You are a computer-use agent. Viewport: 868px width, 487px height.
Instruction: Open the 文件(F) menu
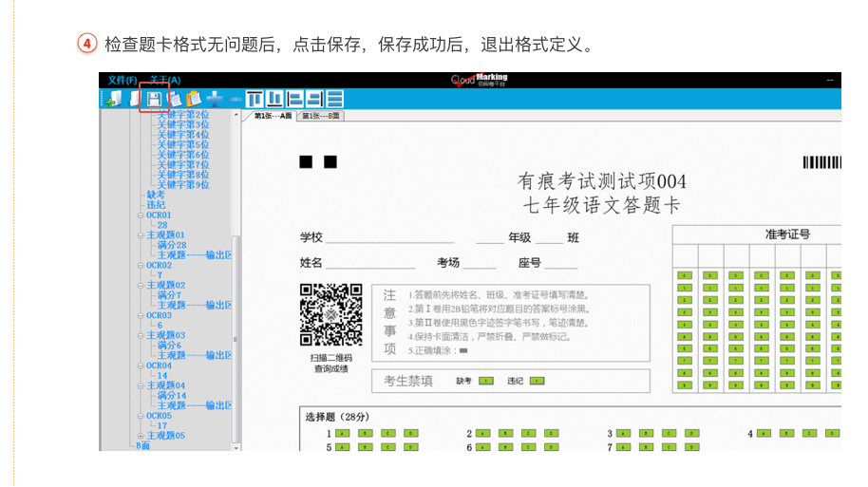click(123, 80)
